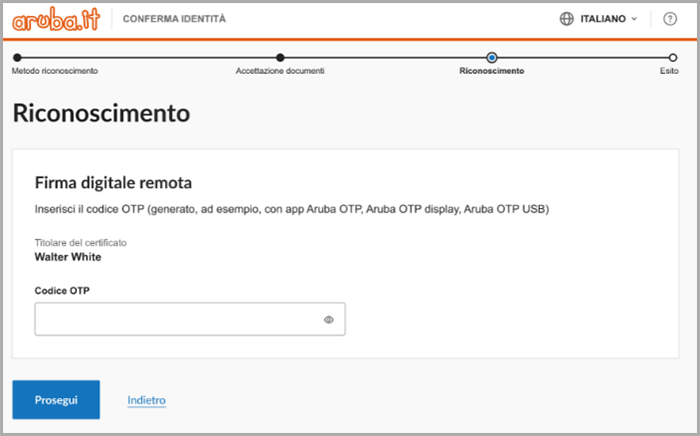Click the Prosegui button
This screenshot has width=700, height=436.
click(56, 399)
